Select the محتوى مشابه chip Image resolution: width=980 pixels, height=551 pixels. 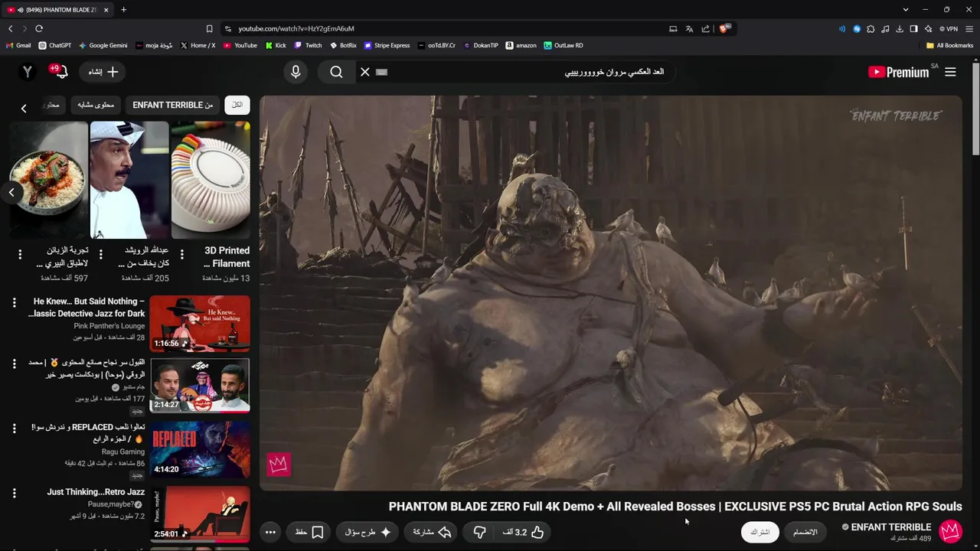click(x=96, y=105)
